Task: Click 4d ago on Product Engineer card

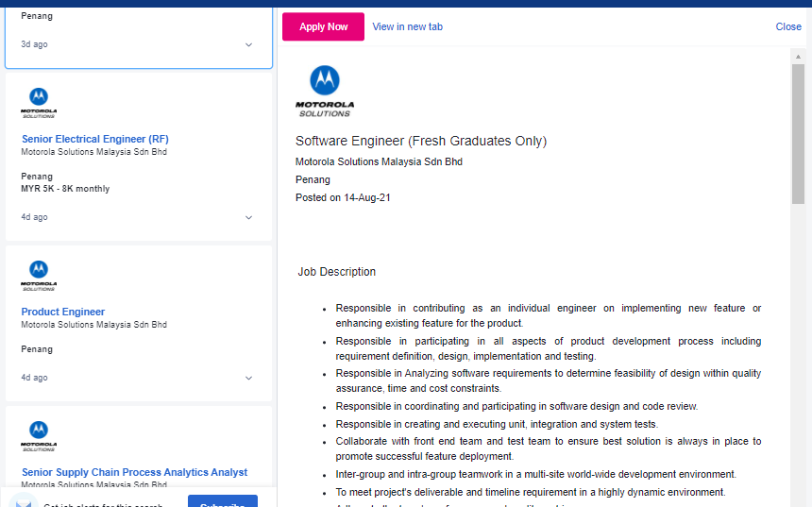Action: tap(34, 378)
